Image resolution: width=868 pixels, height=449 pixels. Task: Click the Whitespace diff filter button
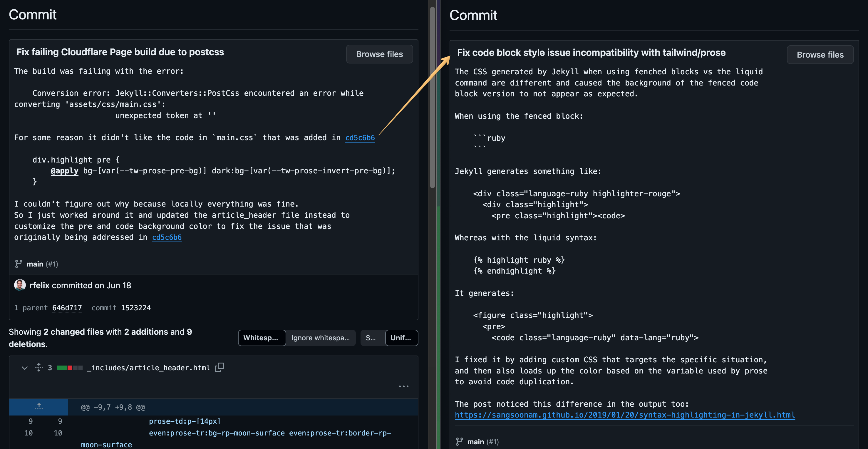(x=261, y=337)
